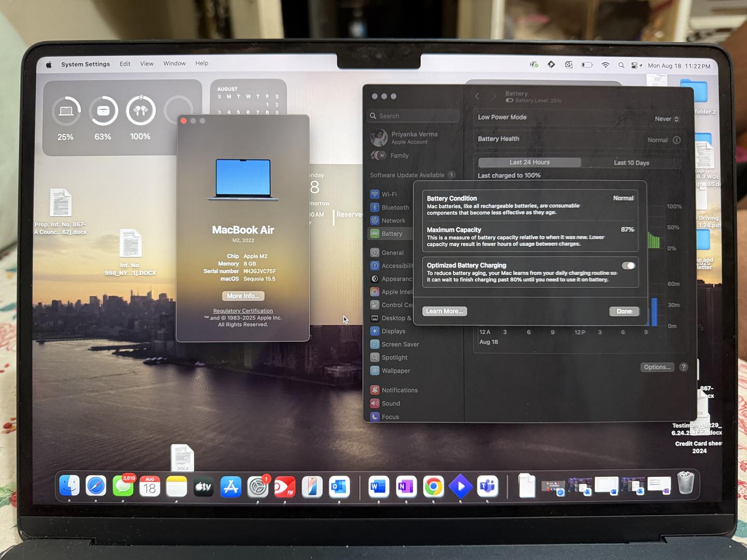Open the Edit menu

click(125, 64)
